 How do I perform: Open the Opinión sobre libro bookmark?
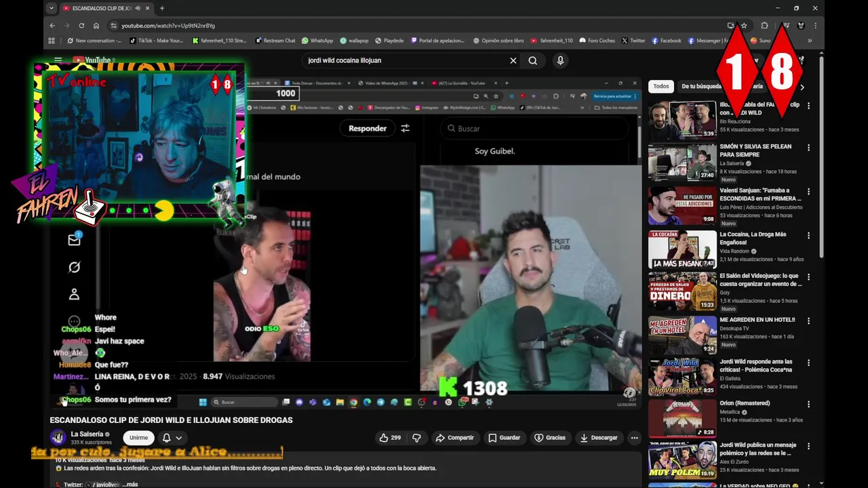click(x=498, y=41)
